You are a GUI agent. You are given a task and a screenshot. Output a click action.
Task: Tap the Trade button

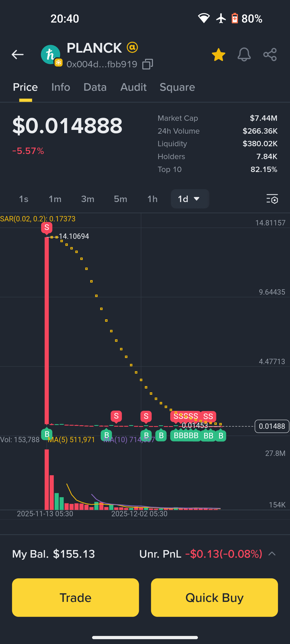75,598
